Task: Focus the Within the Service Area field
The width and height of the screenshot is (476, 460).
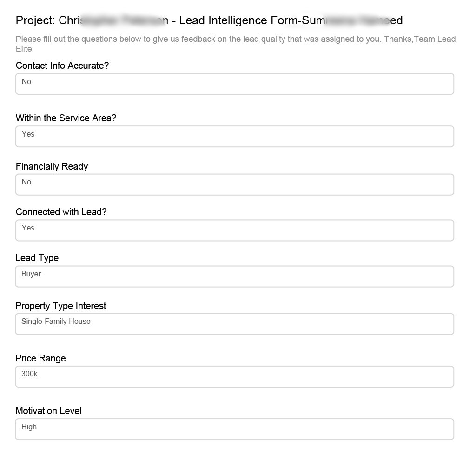Action: [x=234, y=137]
